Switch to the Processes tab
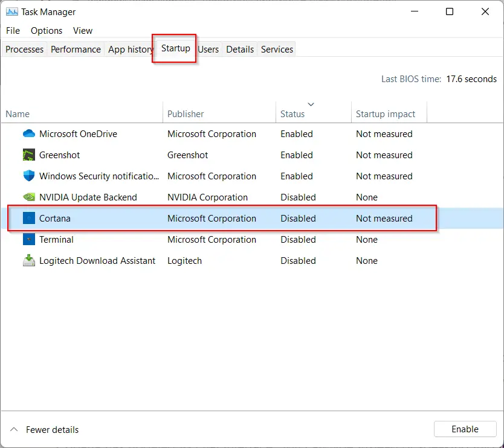This screenshot has height=448, width=504. coord(24,49)
